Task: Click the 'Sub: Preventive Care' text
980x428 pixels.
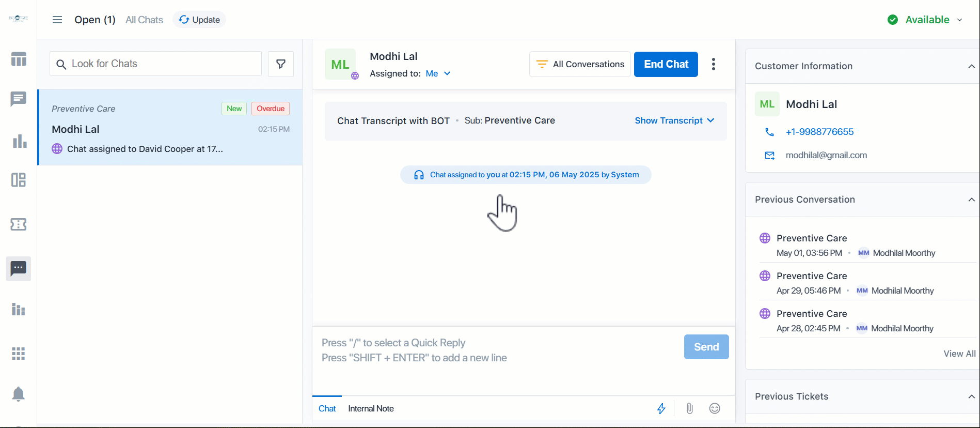Action: tap(510, 120)
